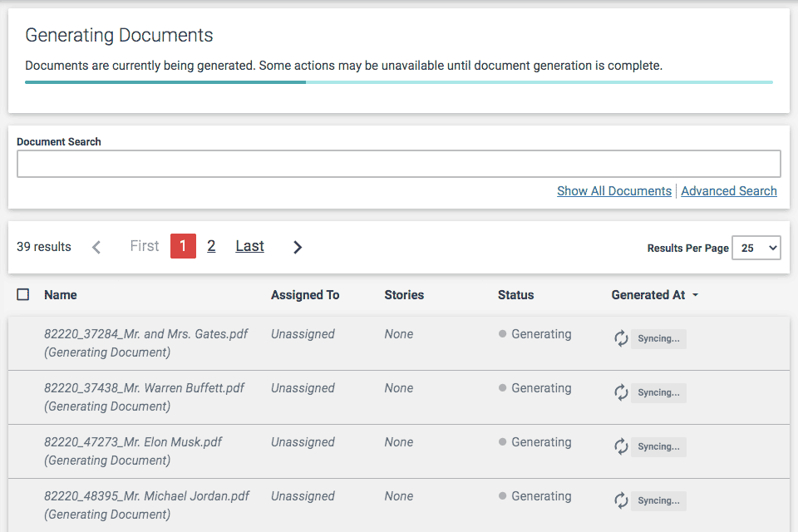Jump to the Last page
798x532 pixels.
click(x=250, y=246)
